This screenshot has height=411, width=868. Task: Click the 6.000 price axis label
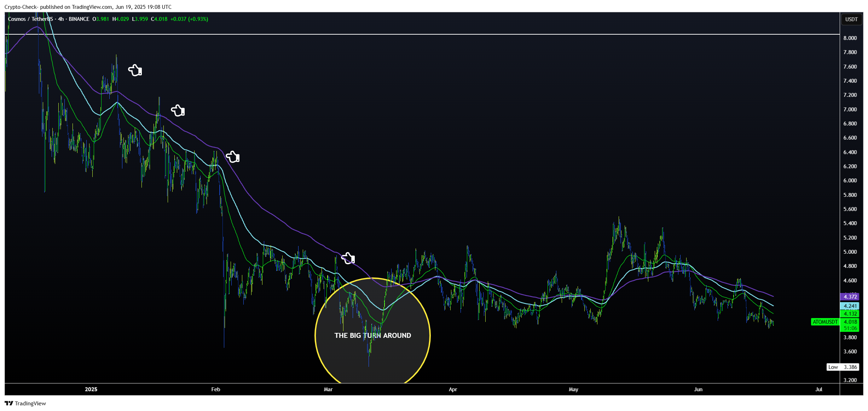tap(850, 180)
